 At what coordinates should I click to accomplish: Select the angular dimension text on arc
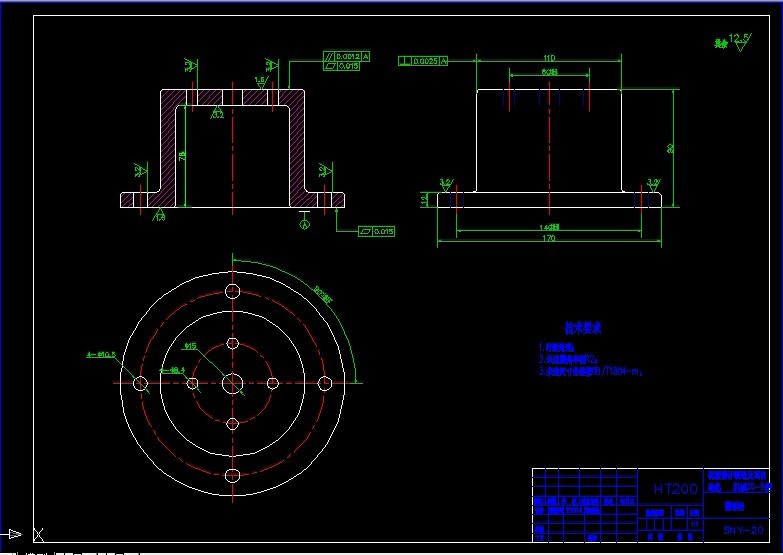[323, 294]
